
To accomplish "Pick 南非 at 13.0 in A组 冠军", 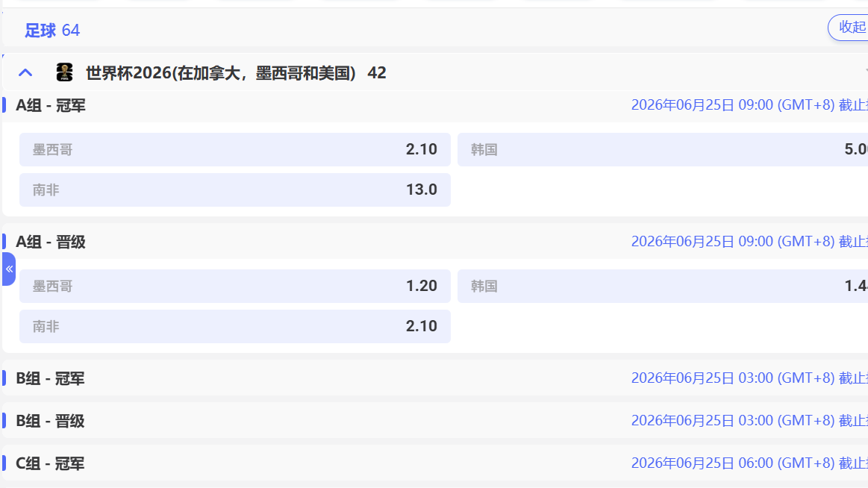I will pyautogui.click(x=234, y=190).
